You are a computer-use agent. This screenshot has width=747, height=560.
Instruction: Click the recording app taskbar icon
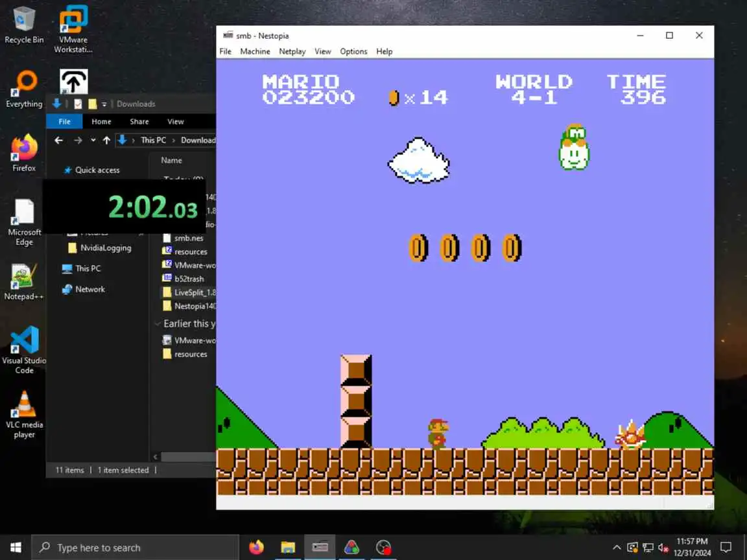[383, 547]
